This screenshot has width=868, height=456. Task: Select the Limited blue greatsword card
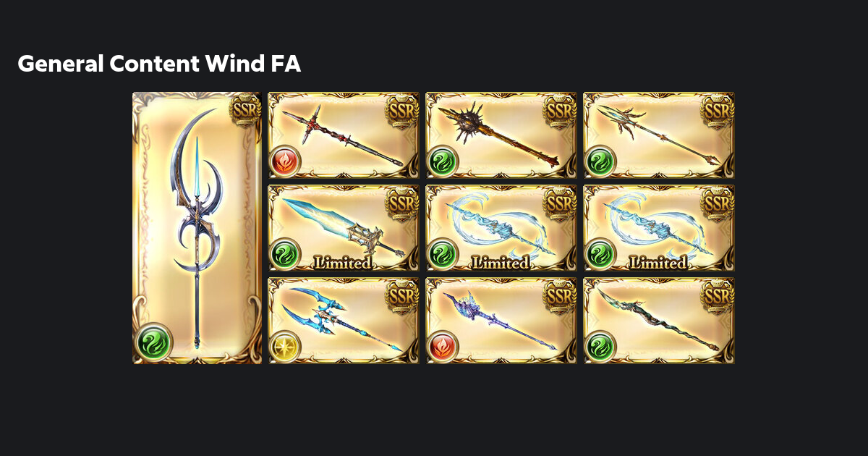(x=344, y=228)
